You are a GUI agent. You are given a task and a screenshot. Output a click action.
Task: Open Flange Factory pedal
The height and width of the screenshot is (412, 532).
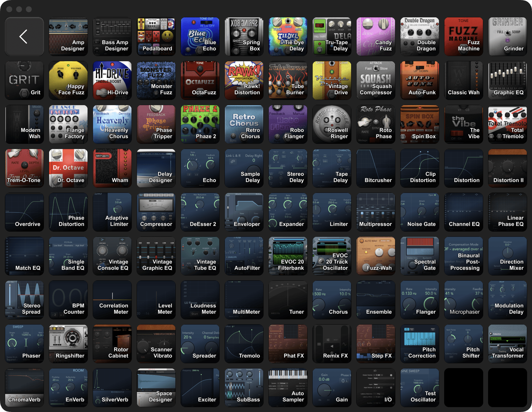(68, 124)
